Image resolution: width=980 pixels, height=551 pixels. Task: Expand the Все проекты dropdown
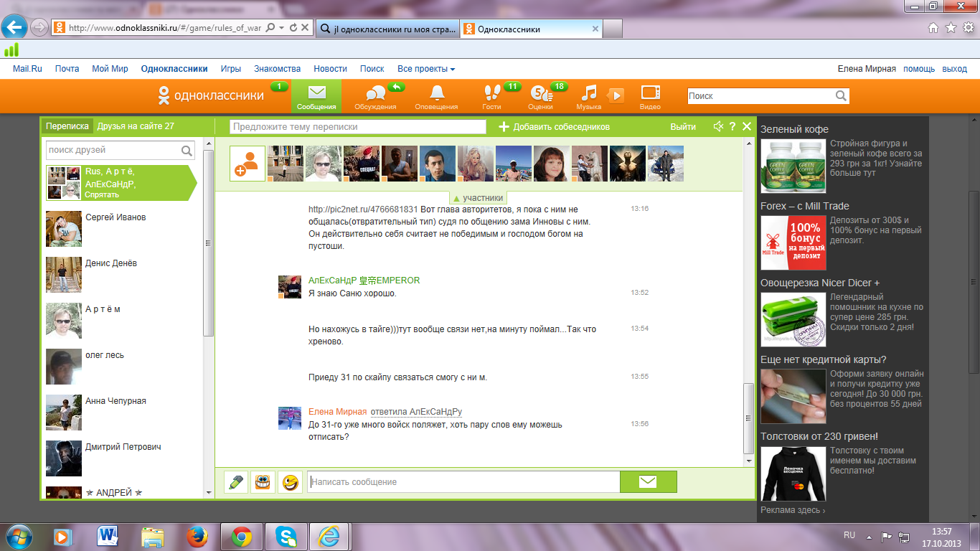(x=426, y=69)
